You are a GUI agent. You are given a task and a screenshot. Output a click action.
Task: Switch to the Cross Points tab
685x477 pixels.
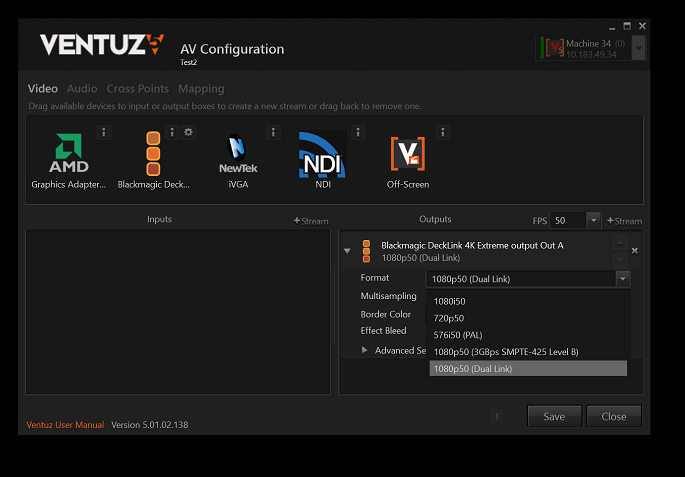(x=137, y=89)
